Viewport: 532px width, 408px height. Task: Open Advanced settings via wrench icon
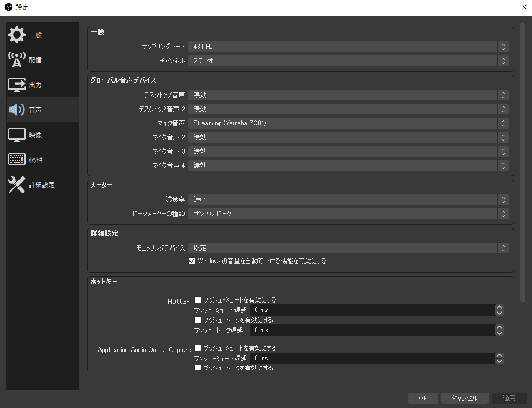(17, 185)
